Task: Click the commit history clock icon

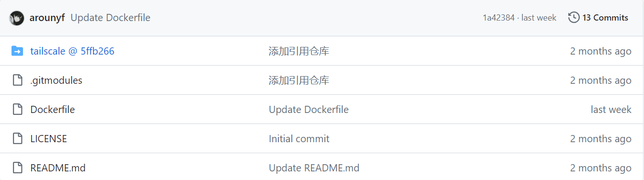Action: click(x=574, y=18)
